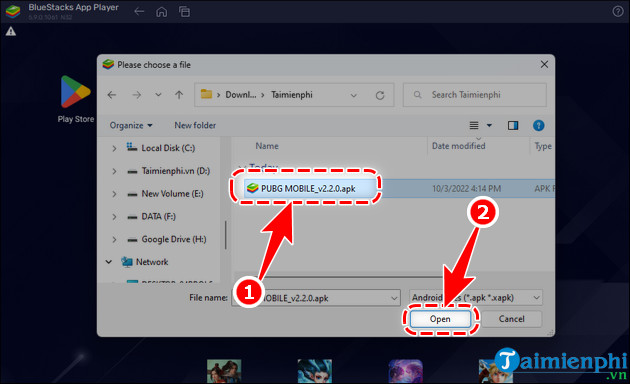Image resolution: width=630 pixels, height=384 pixels.
Task: Navigate back in the file dialog
Action: tap(112, 95)
